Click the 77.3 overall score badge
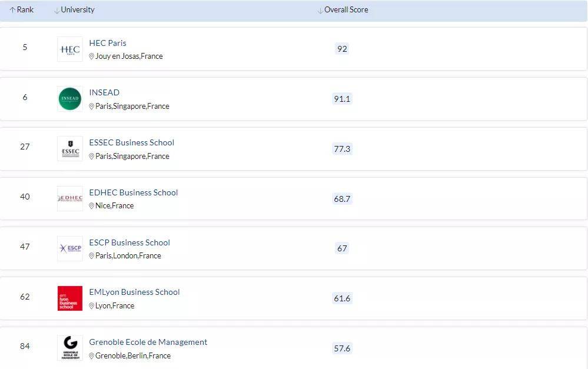Image resolution: width=588 pixels, height=369 pixels. pos(342,149)
